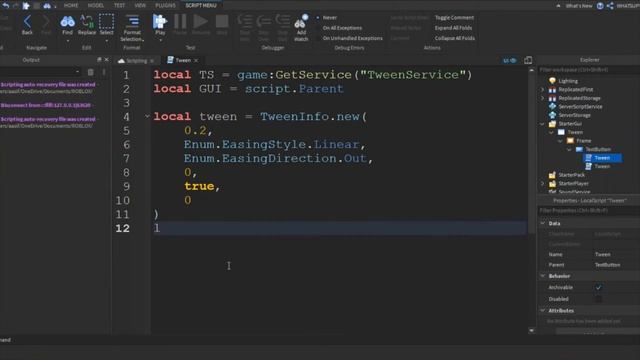Select the Never debug errors option

coord(330,18)
